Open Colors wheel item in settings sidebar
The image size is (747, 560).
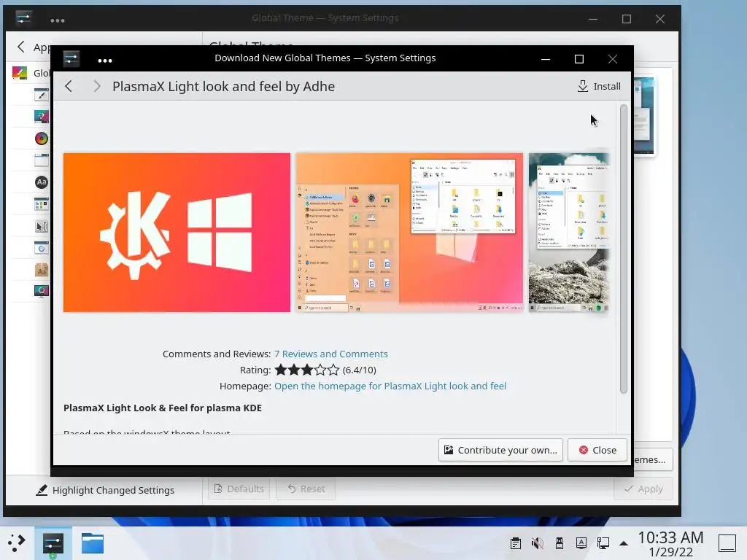point(42,139)
